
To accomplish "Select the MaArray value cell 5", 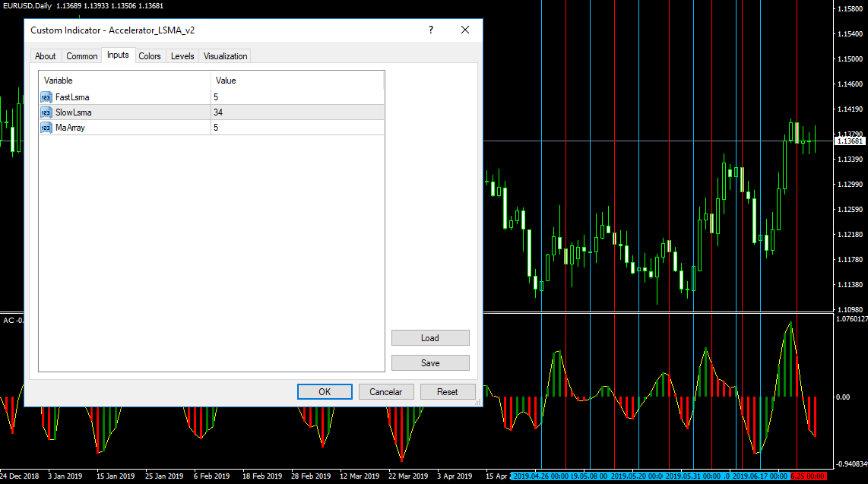I will (x=297, y=128).
